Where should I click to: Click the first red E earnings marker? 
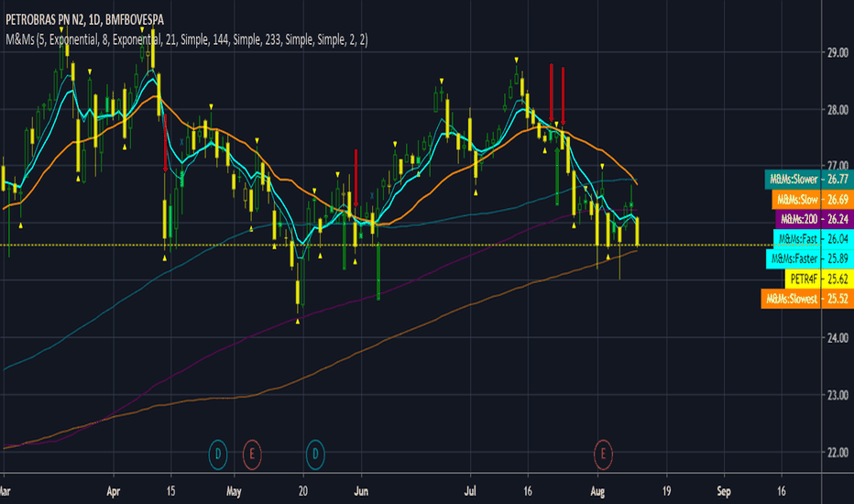[252, 454]
